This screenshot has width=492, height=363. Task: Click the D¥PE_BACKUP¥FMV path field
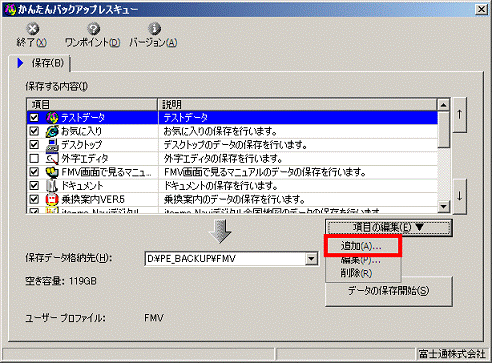[226, 259]
